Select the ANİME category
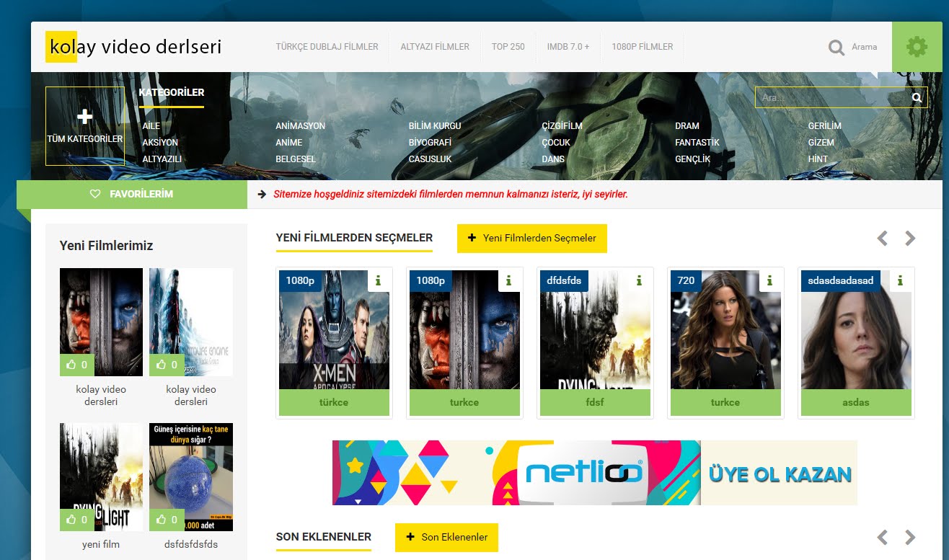 (x=289, y=143)
